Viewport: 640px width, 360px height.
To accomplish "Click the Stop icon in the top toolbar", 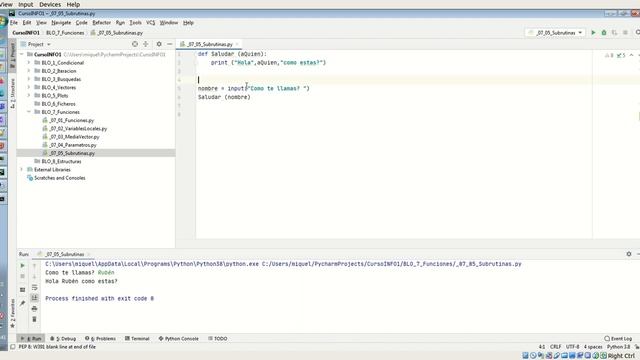I will coord(625,33).
